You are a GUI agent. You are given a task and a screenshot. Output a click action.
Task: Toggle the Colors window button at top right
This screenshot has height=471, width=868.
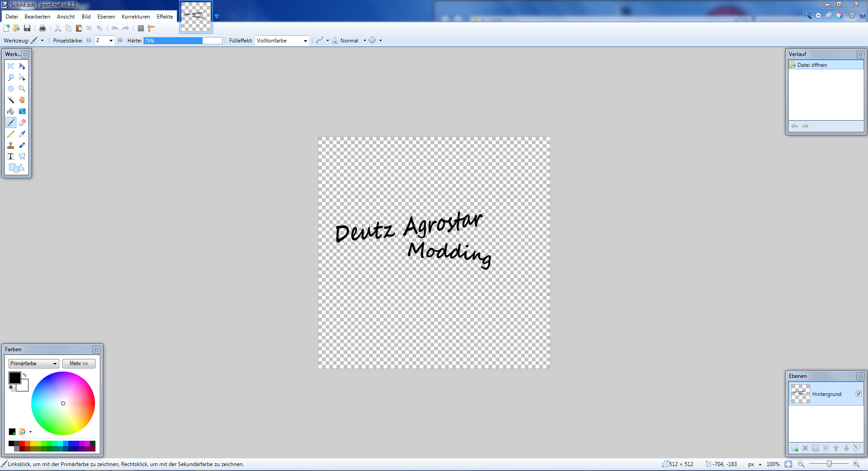point(839,15)
